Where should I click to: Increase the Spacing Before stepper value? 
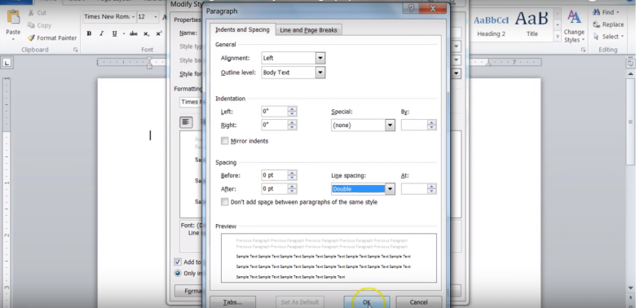pyautogui.click(x=292, y=174)
